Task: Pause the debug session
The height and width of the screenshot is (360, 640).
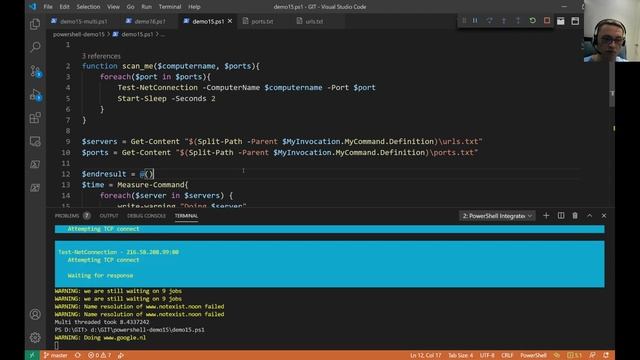Action: pyautogui.click(x=475, y=20)
